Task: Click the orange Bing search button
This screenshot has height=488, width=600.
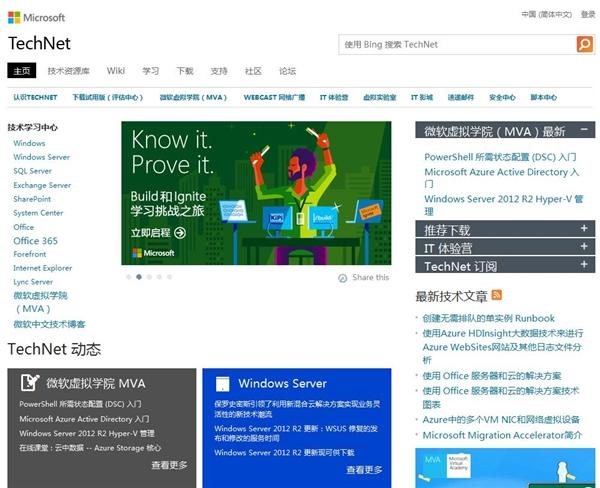Action: [x=585, y=44]
